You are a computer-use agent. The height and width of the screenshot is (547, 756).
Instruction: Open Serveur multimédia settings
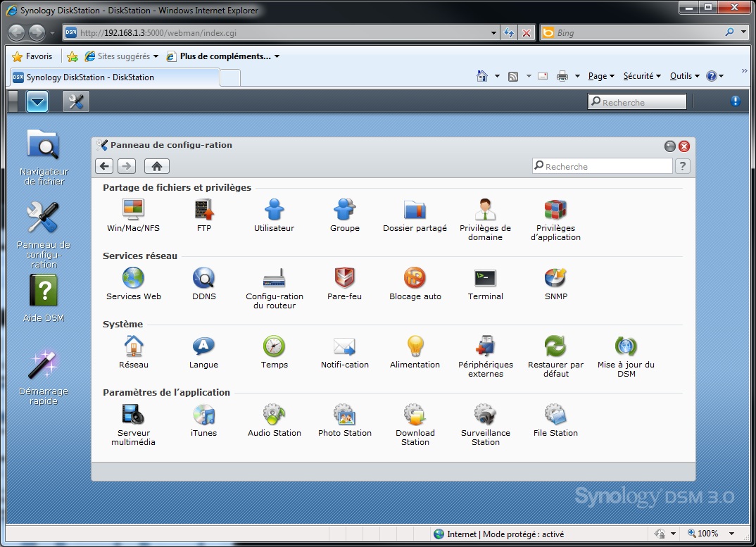134,425
